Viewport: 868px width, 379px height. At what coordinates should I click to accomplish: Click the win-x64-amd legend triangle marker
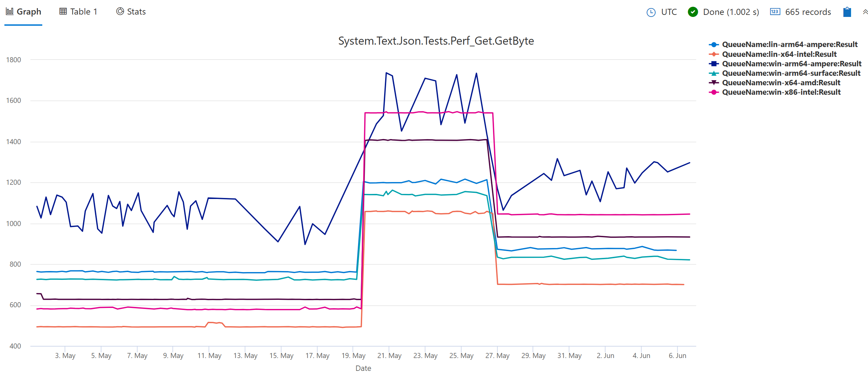(713, 82)
